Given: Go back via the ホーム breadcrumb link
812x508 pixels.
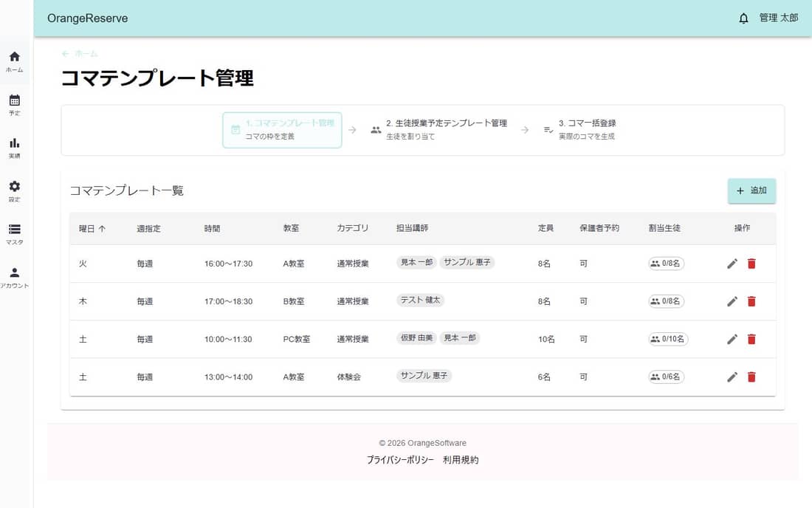Looking at the screenshot, I should (80, 53).
